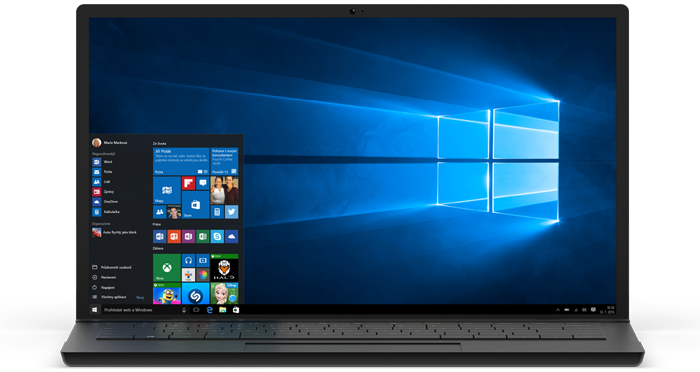The image size is (700, 372).
Task: Open the small People tile beneath Mapy
Action: pyautogui.click(x=159, y=212)
